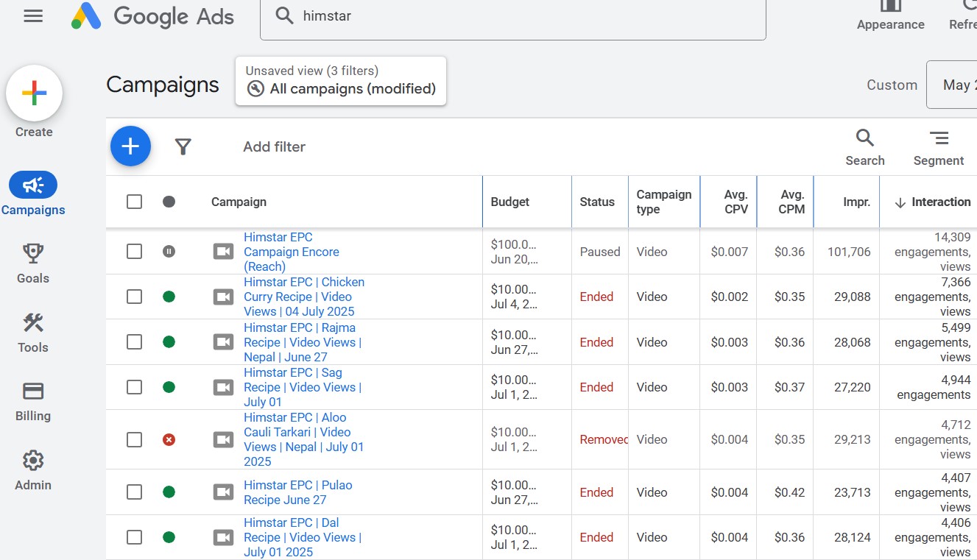Open the Aloo Cauli Tarkari campaign link
977x560 pixels.
303,439
